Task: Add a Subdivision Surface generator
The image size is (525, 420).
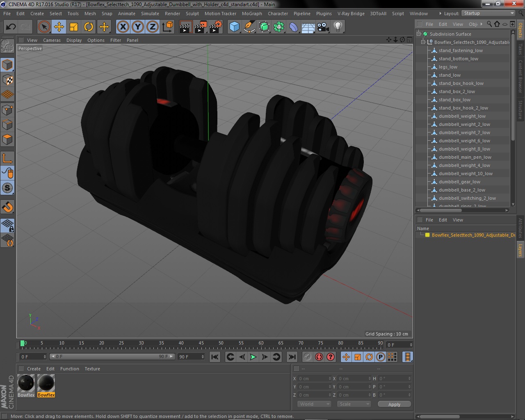Action: tap(264, 27)
